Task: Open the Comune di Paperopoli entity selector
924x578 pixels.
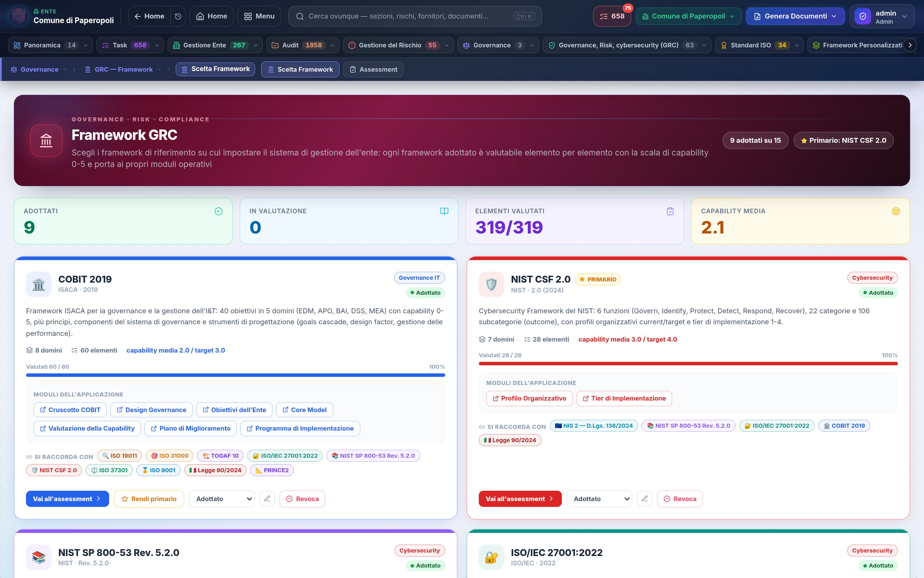Action: click(688, 16)
